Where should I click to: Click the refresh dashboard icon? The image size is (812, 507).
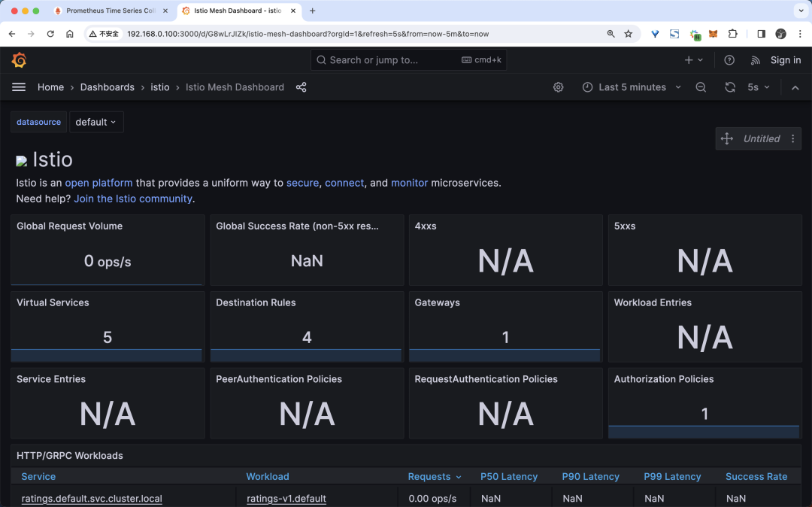point(729,87)
